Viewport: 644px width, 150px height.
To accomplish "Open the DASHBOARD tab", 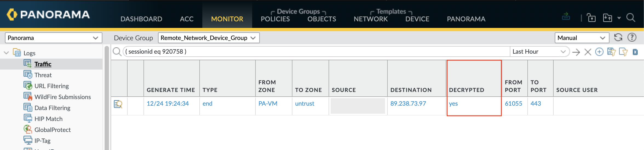I will point(141,19).
